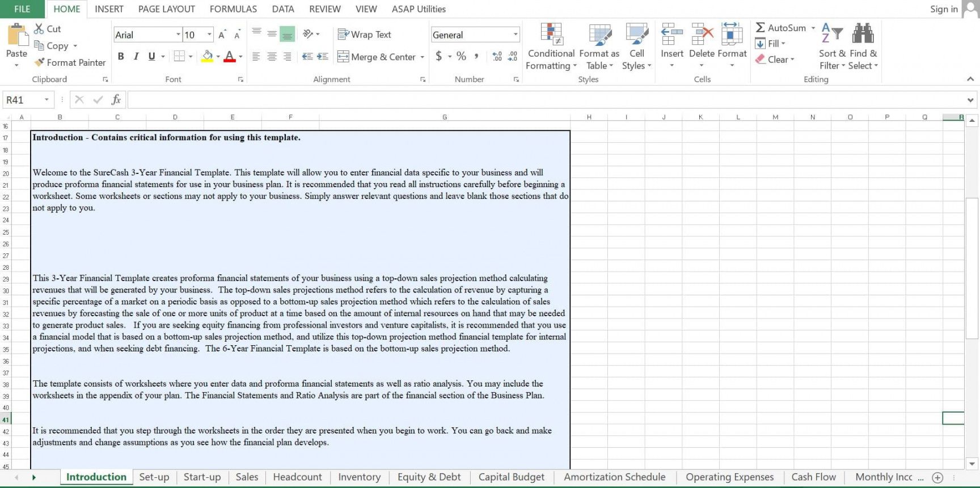Open the font name combo box
The height and width of the screenshot is (488, 980).
[147, 35]
